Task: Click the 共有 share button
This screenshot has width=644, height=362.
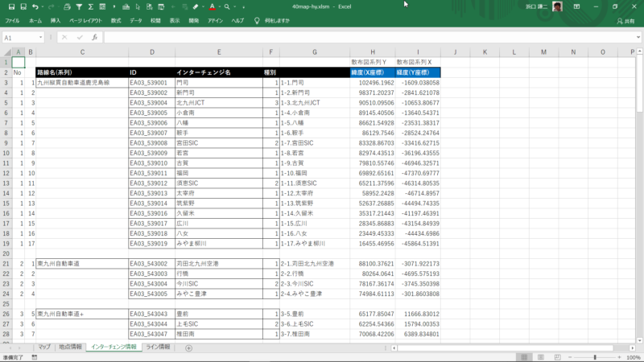Action: pyautogui.click(x=625, y=21)
